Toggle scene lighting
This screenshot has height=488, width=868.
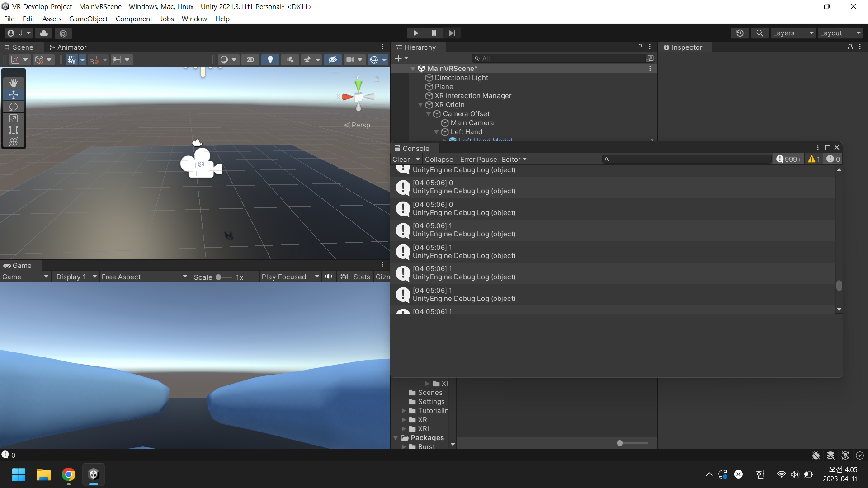coord(270,60)
